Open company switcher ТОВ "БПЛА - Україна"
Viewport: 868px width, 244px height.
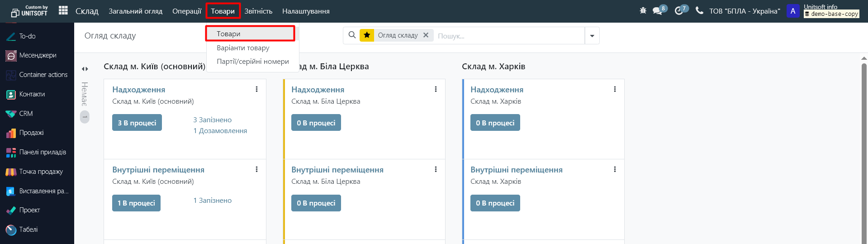coord(745,11)
